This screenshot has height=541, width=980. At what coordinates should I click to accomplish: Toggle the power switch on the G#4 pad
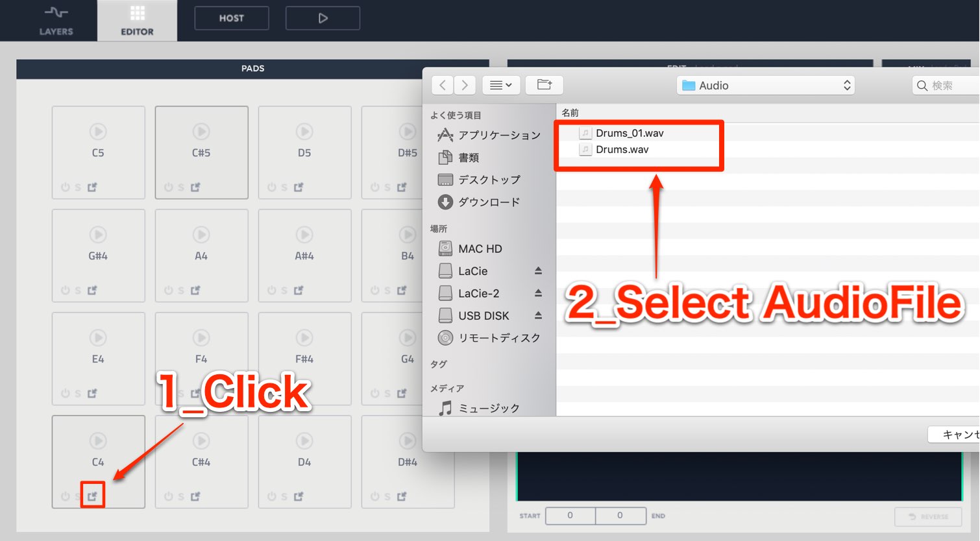coord(65,290)
